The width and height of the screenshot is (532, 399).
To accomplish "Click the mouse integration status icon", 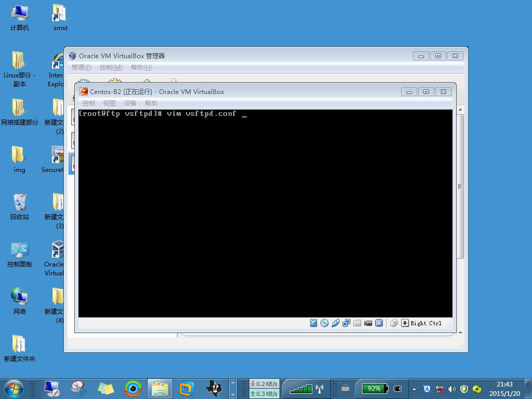I will (394, 323).
